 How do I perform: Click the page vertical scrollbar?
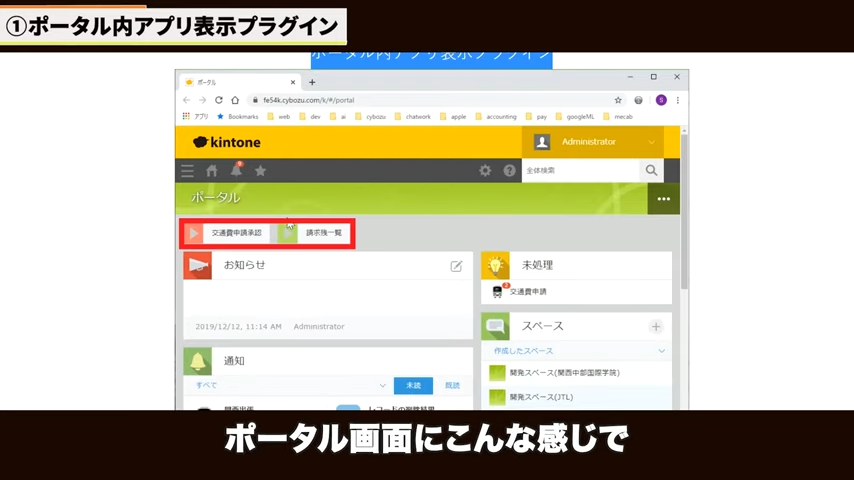coord(684,212)
